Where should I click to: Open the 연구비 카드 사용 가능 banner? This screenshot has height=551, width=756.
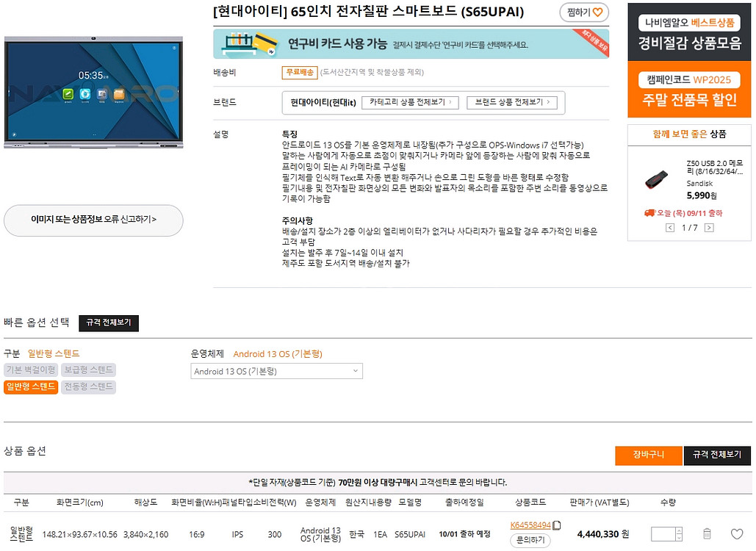coord(411,44)
